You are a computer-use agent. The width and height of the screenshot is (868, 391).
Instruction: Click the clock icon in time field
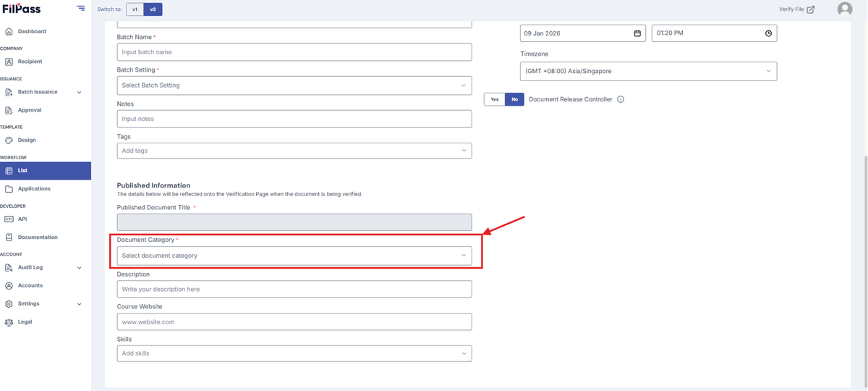pos(768,33)
